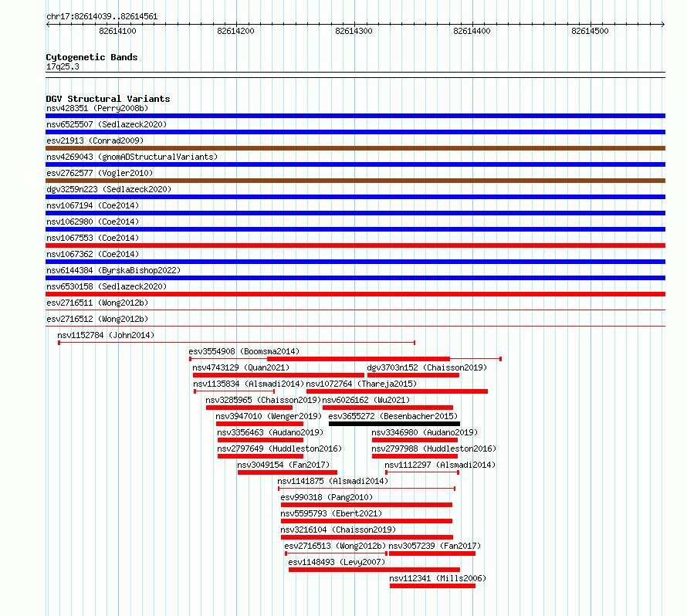The image size is (687, 616).
Task: Click nsv3285965 (Chaisson2019) label
Action: pyautogui.click(x=263, y=400)
